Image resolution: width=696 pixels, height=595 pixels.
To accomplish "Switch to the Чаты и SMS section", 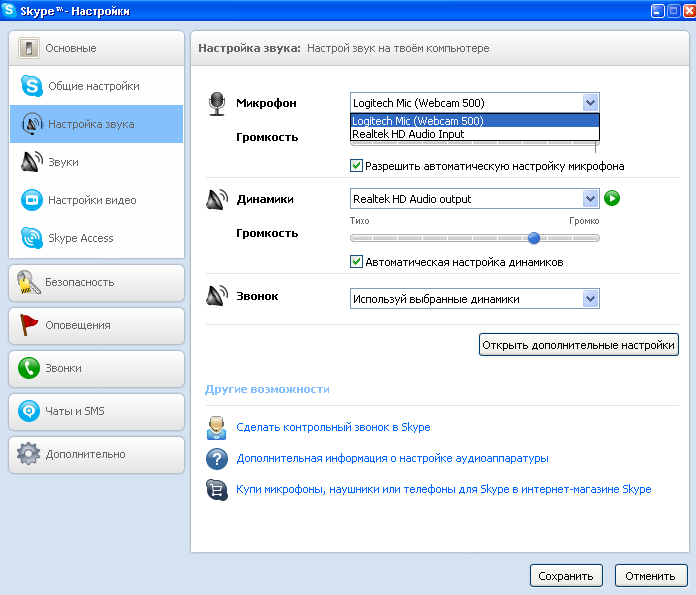I will coord(96,411).
